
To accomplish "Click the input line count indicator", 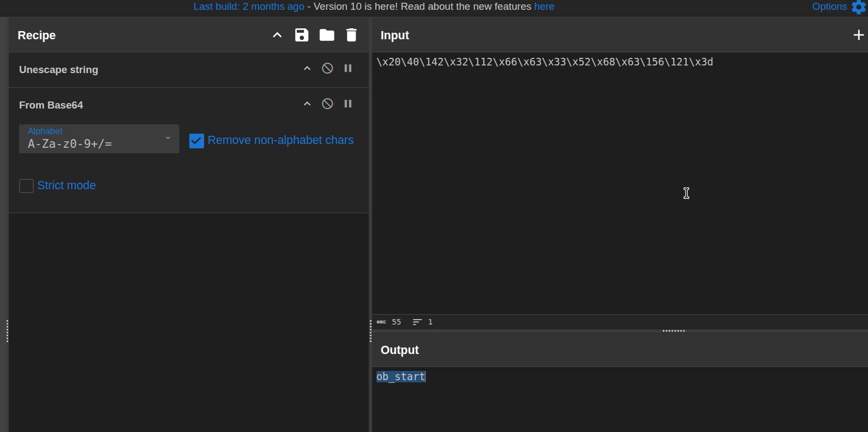I will coord(423,322).
